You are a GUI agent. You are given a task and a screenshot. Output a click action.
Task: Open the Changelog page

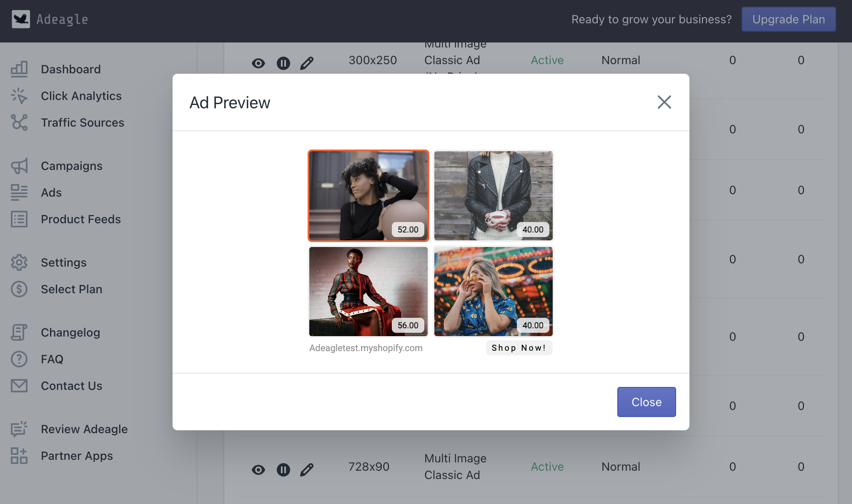point(70,332)
